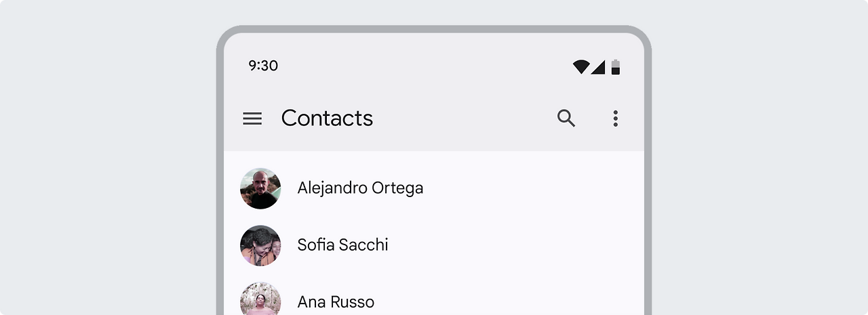
Task: Tap the 9:30 clock in status bar
Action: [263, 66]
